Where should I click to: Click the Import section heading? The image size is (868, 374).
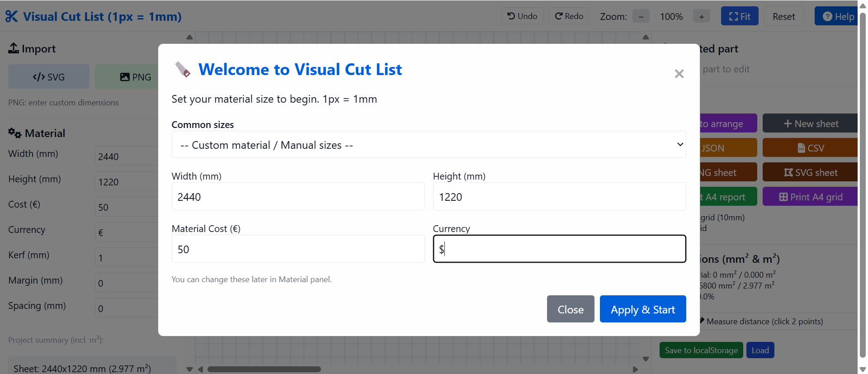point(32,48)
